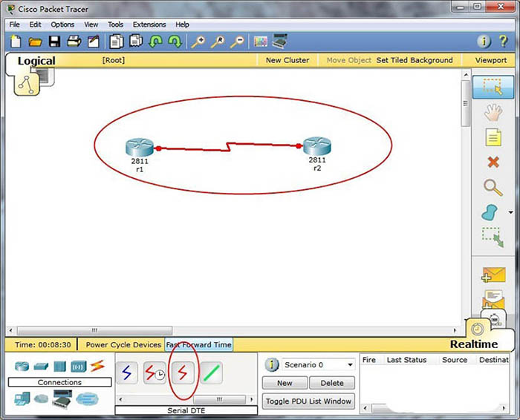
Task: Choose the Serial DCE cable with clock
Action: [x=155, y=373]
